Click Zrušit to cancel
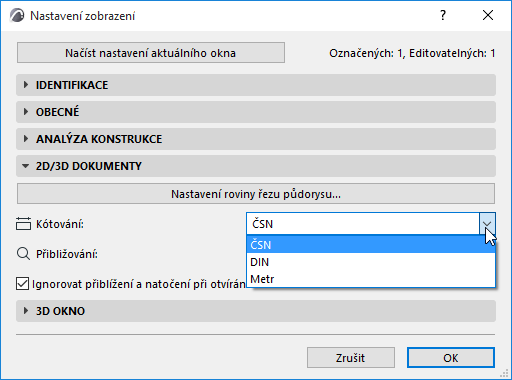 [351, 358]
